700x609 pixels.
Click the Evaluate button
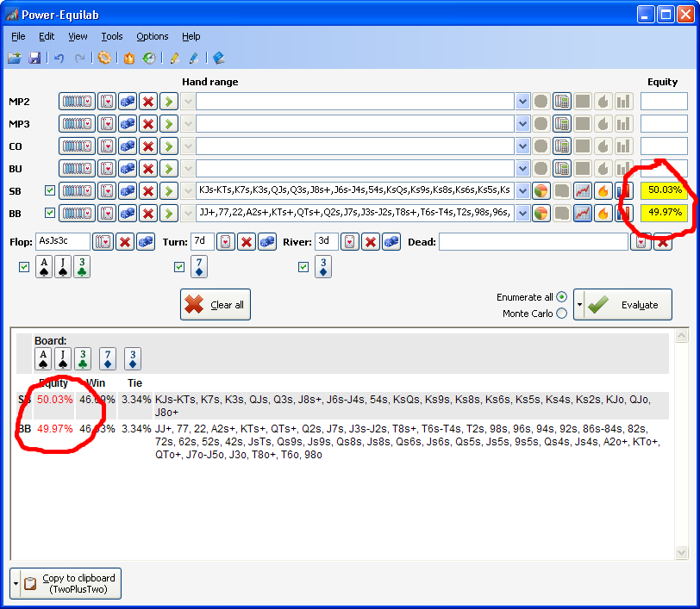click(x=628, y=305)
